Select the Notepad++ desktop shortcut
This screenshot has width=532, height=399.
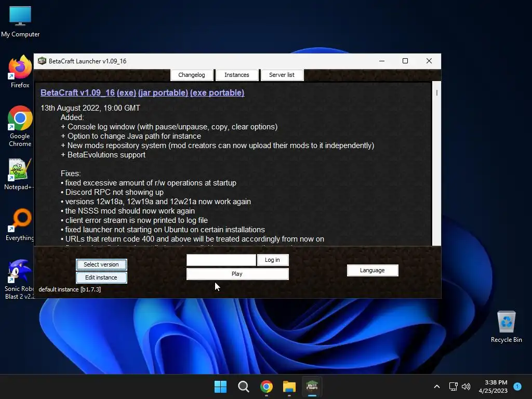[x=18, y=174]
